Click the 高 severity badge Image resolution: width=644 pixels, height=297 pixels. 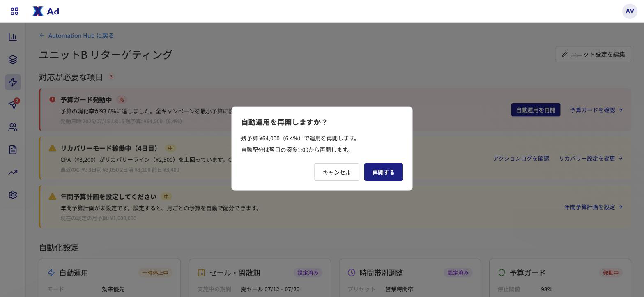pos(122,99)
